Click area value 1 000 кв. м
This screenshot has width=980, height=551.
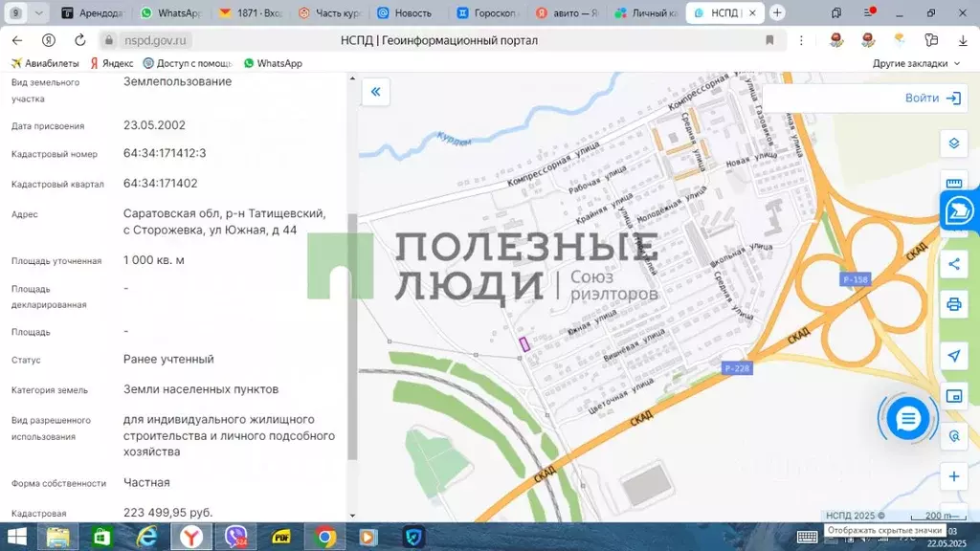coord(154,260)
